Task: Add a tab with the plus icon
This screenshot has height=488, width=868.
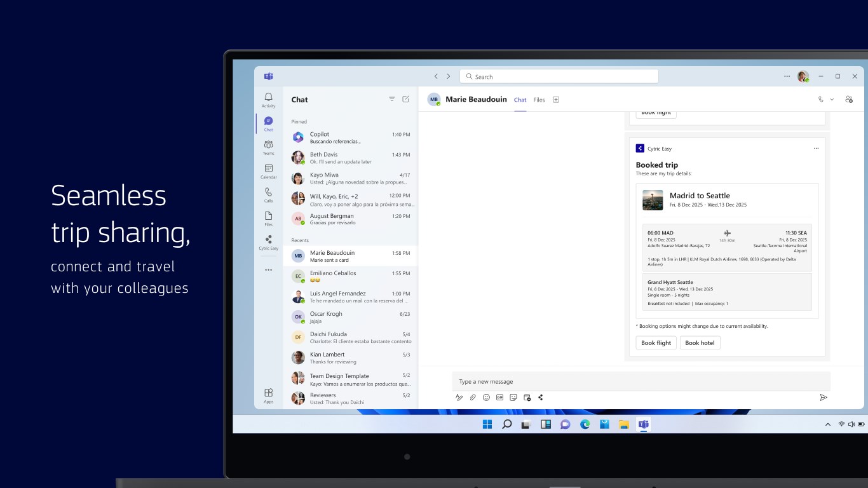Action: click(x=555, y=100)
